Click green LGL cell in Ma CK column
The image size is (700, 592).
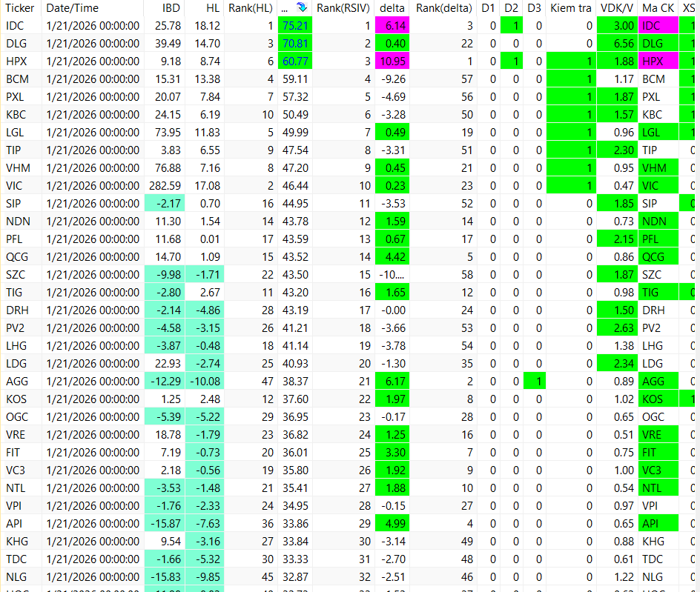[x=658, y=133]
